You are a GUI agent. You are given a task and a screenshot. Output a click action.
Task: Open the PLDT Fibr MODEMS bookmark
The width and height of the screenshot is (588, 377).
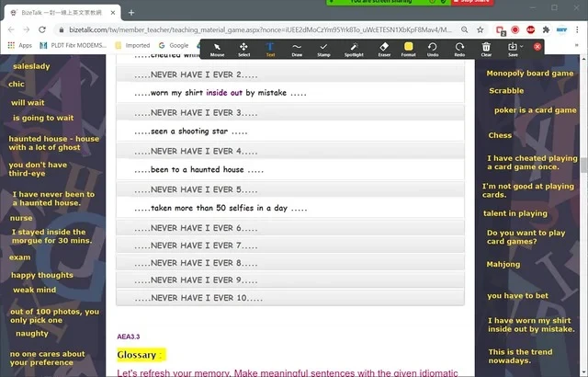(73, 45)
